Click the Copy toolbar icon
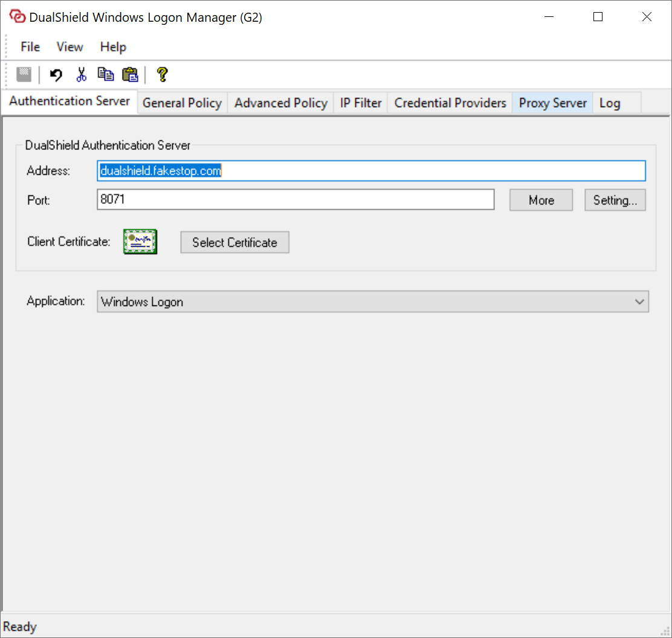The height and width of the screenshot is (638, 672). point(106,74)
